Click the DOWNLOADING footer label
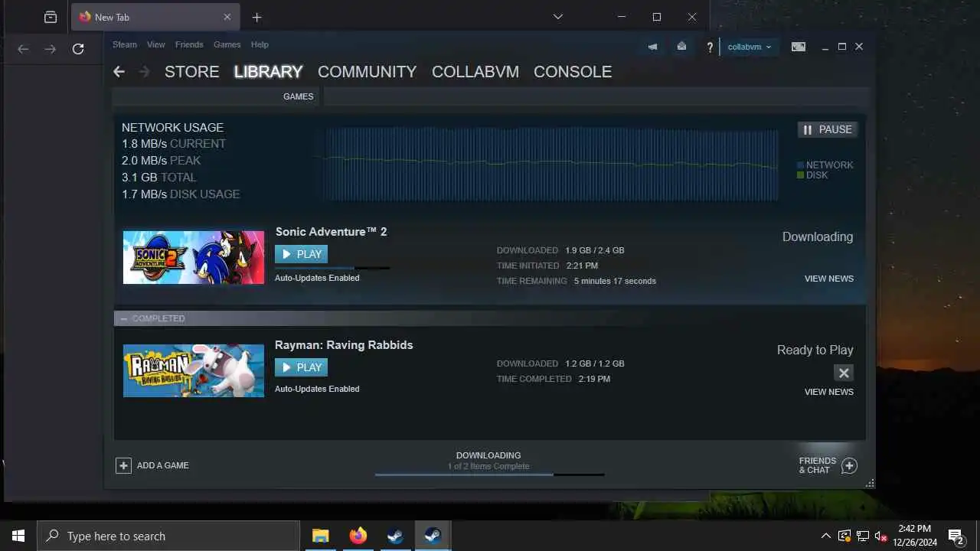980x551 pixels. pyautogui.click(x=488, y=455)
